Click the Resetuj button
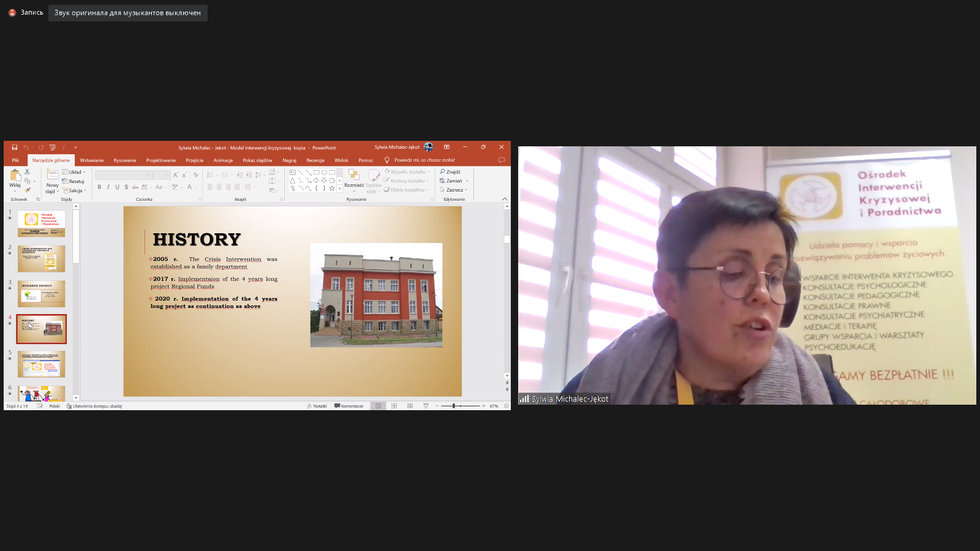980x551 pixels. pos(73,181)
